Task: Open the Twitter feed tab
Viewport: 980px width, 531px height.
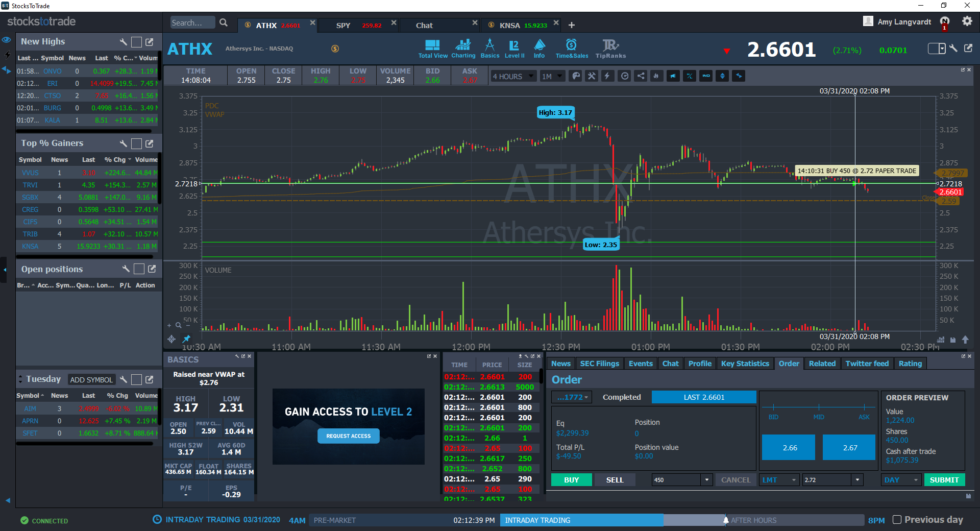Action: [867, 364]
